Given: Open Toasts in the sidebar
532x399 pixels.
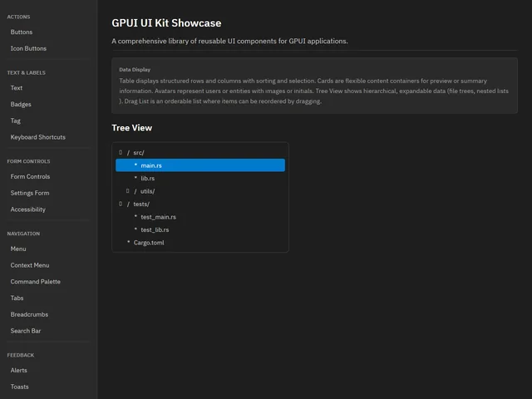Looking at the screenshot, I should (x=19, y=387).
